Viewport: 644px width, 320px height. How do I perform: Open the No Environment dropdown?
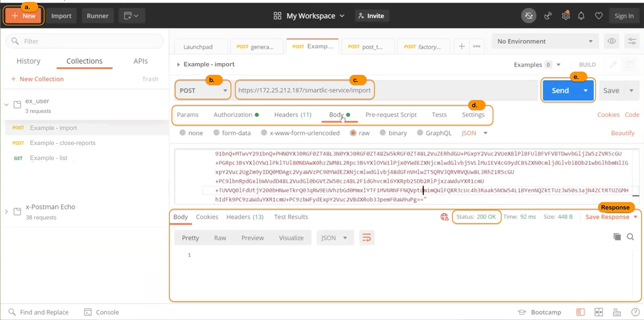[x=545, y=41]
